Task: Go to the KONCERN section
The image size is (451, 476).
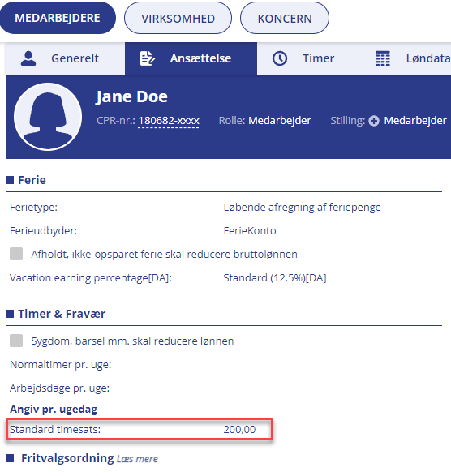Action: [x=285, y=18]
